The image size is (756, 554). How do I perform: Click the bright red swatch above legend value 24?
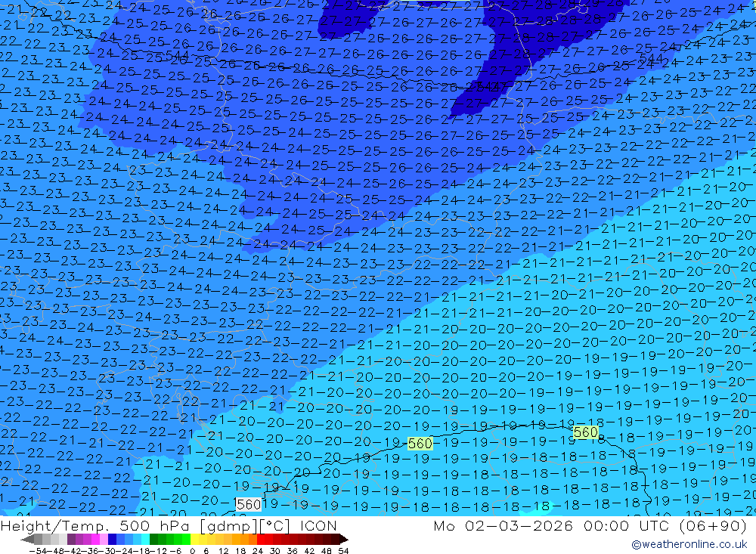coord(261,539)
